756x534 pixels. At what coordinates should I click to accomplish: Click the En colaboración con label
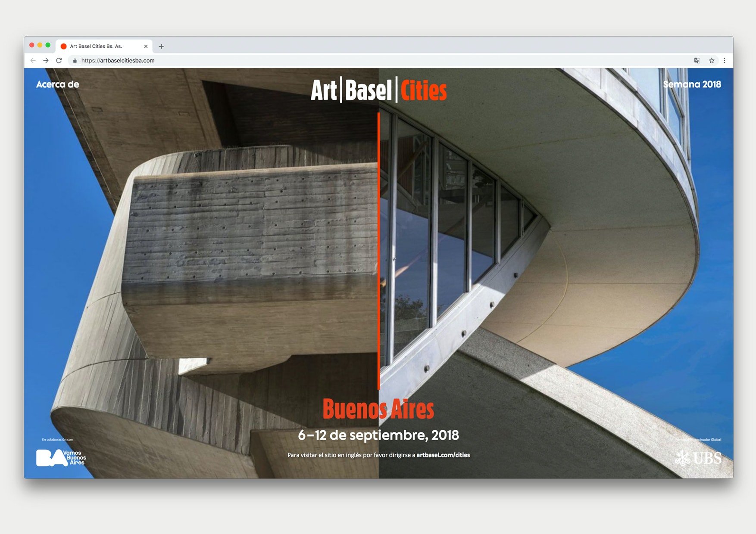[57, 440]
